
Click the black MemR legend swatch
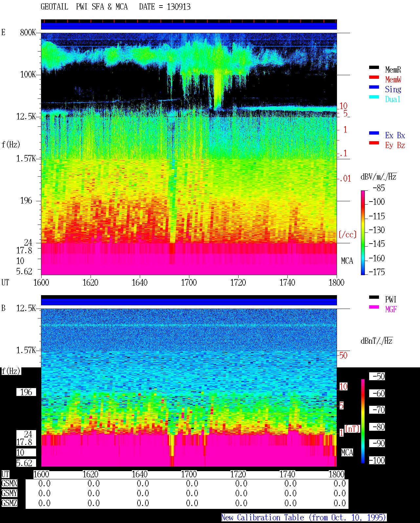click(x=374, y=67)
